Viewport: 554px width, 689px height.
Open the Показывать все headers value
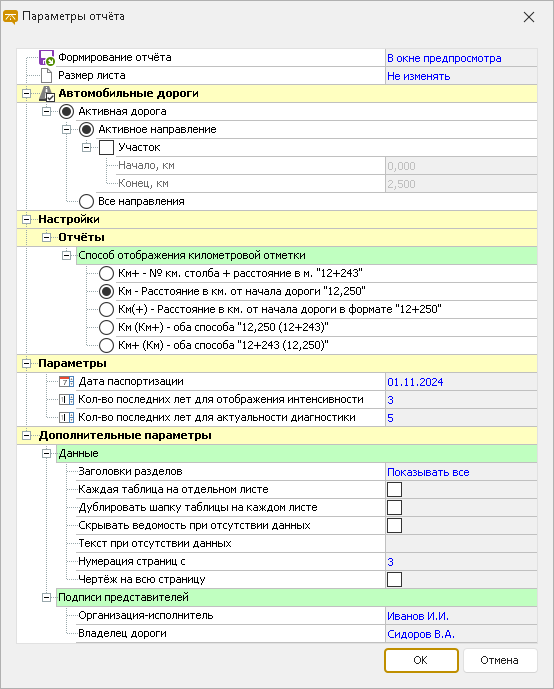pos(461,472)
